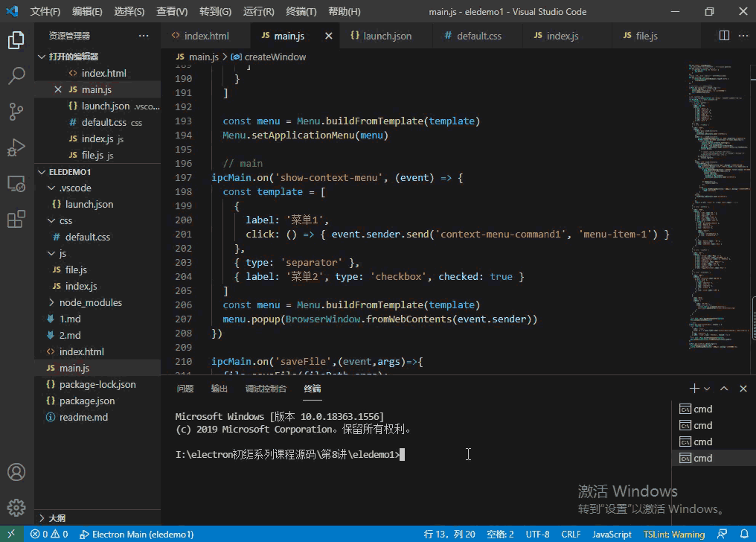Switch to the Debug Console tab
This screenshot has width=756, height=542.
point(266,389)
